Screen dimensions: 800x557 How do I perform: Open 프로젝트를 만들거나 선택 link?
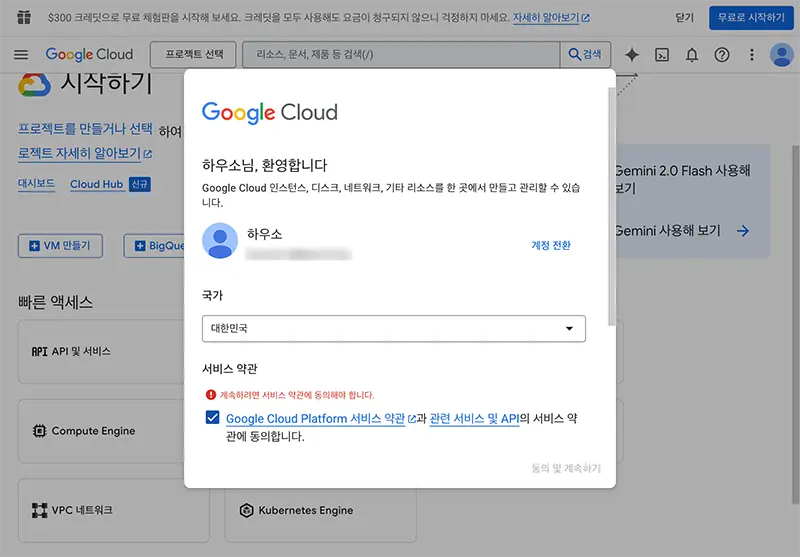coord(85,129)
